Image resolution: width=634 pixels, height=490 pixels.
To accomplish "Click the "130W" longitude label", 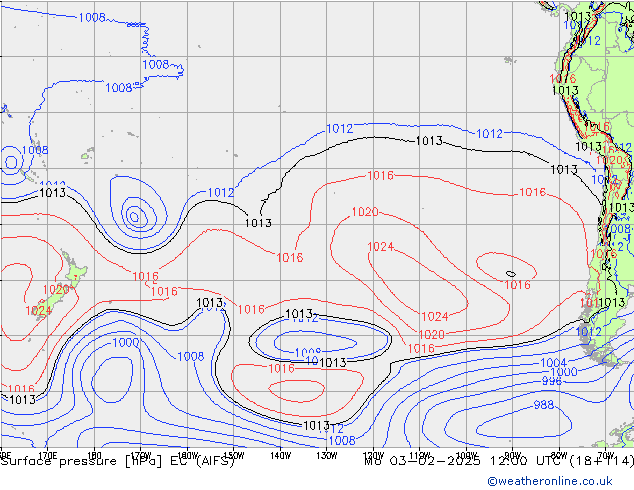I will tap(327, 455).
